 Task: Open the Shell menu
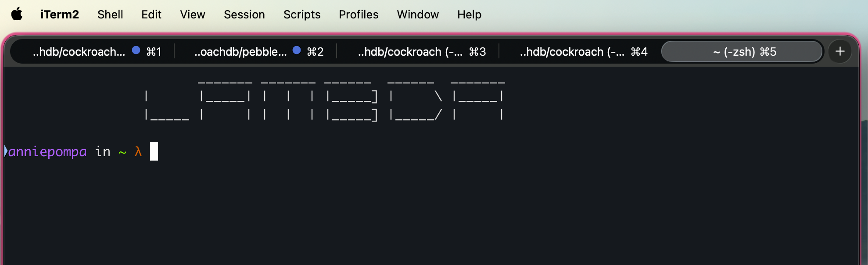pyautogui.click(x=110, y=14)
